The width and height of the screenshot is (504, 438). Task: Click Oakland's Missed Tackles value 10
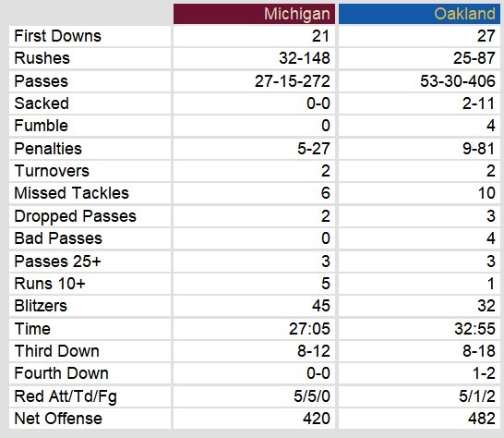[x=486, y=193]
